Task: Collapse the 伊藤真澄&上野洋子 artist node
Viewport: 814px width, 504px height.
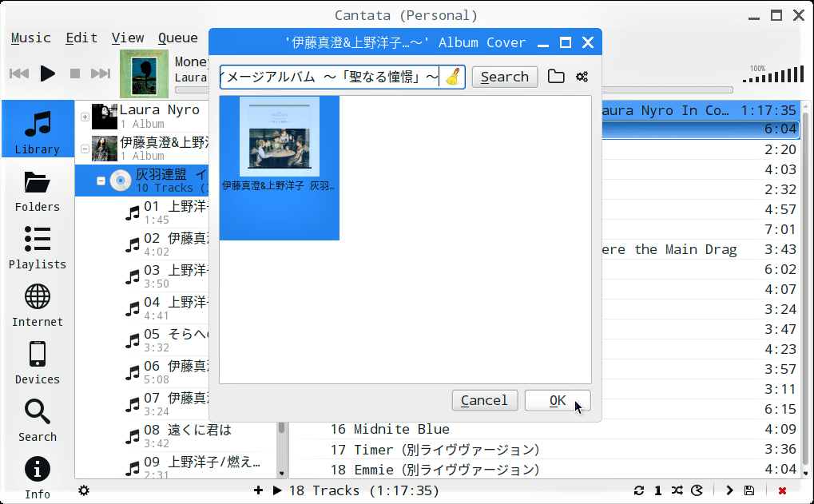Action: tap(85, 149)
